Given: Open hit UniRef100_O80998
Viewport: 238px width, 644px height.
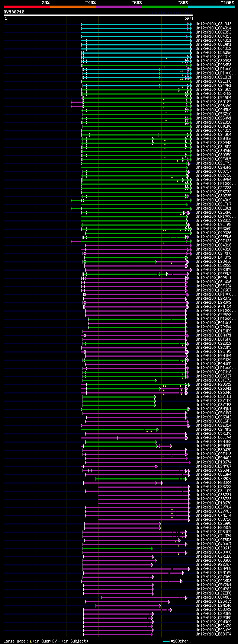Looking at the screenshot, I should coord(213,61).
